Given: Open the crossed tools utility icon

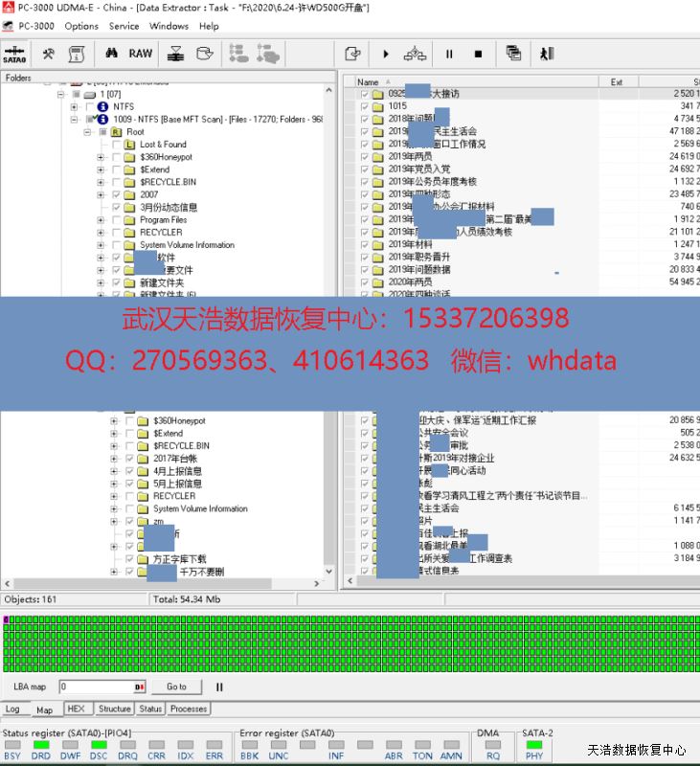Looking at the screenshot, I should (x=48, y=55).
